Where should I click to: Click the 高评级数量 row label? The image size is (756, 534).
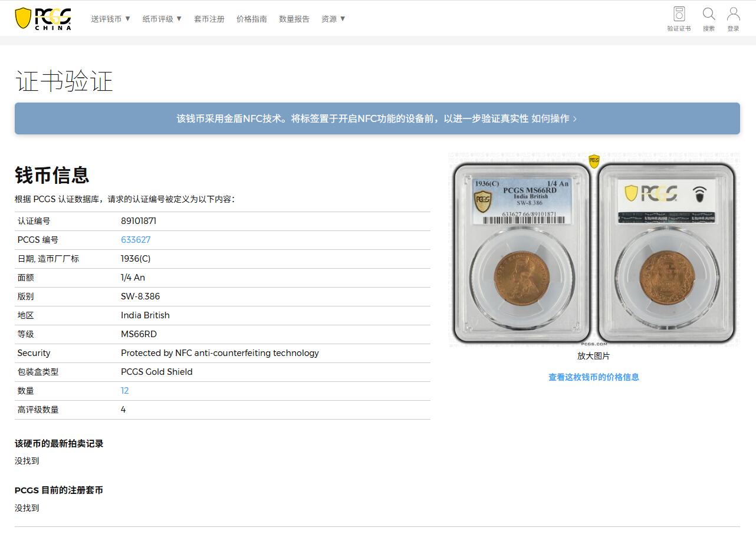pos(38,410)
